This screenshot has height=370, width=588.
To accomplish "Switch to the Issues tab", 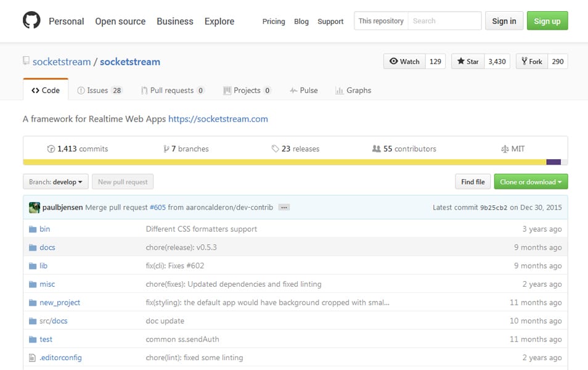I will pos(99,91).
